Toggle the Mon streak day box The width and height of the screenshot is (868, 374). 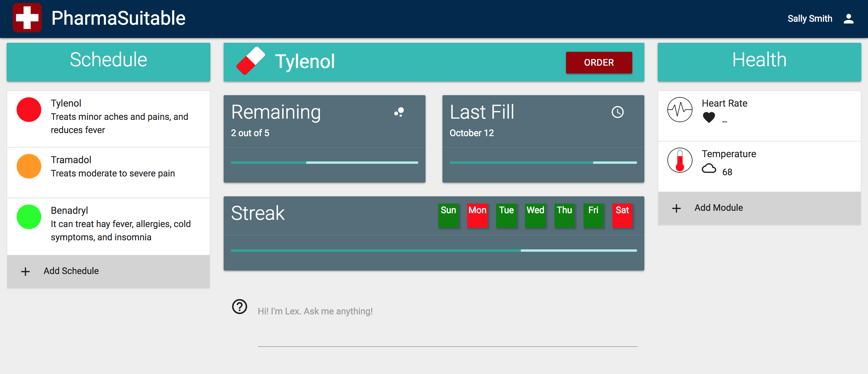click(477, 215)
